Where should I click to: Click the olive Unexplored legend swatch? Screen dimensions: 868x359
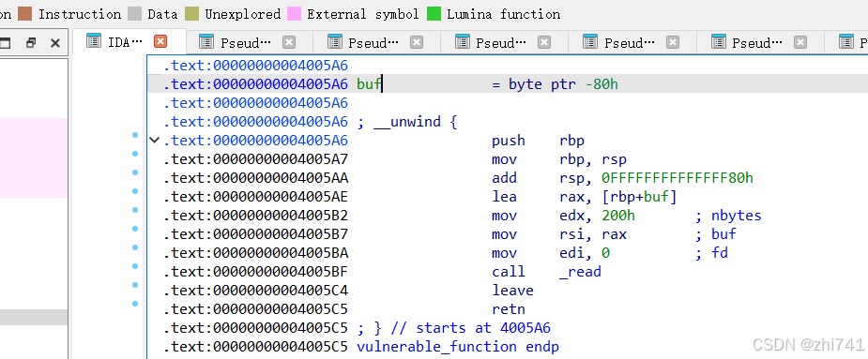(192, 14)
